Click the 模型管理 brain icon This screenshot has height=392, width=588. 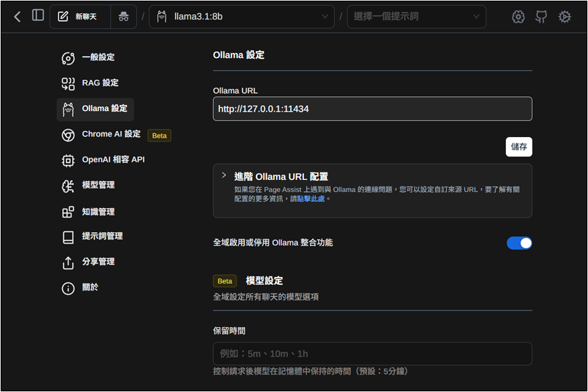68,186
